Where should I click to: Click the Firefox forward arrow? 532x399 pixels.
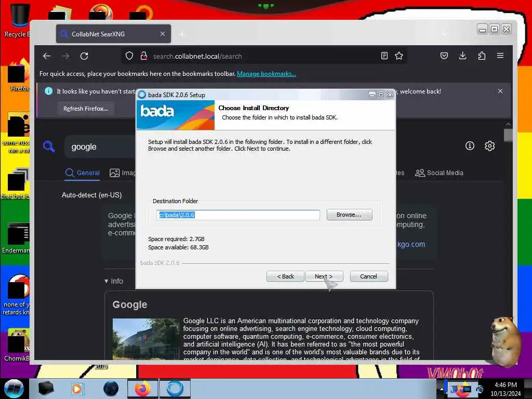tap(65, 56)
